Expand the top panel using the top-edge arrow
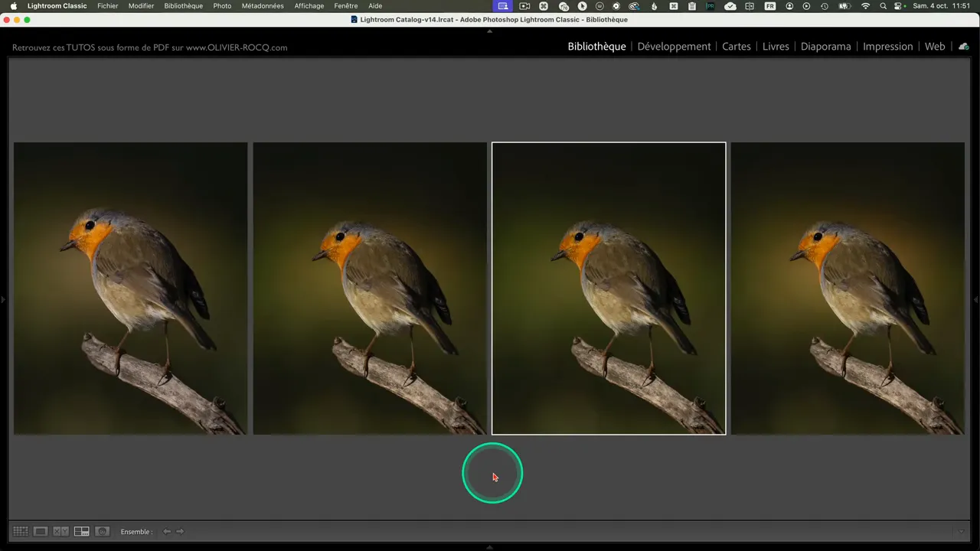Viewport: 980px width, 551px height. point(490,31)
